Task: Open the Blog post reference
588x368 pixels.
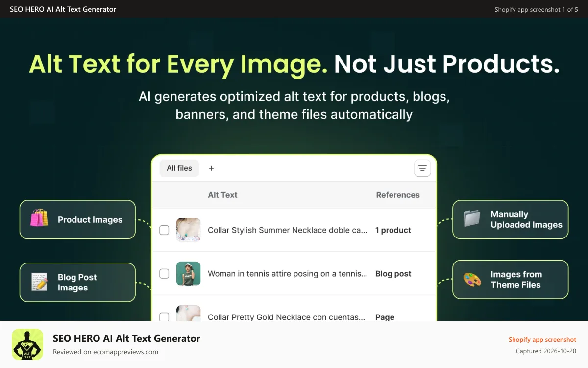Action: tap(393, 274)
